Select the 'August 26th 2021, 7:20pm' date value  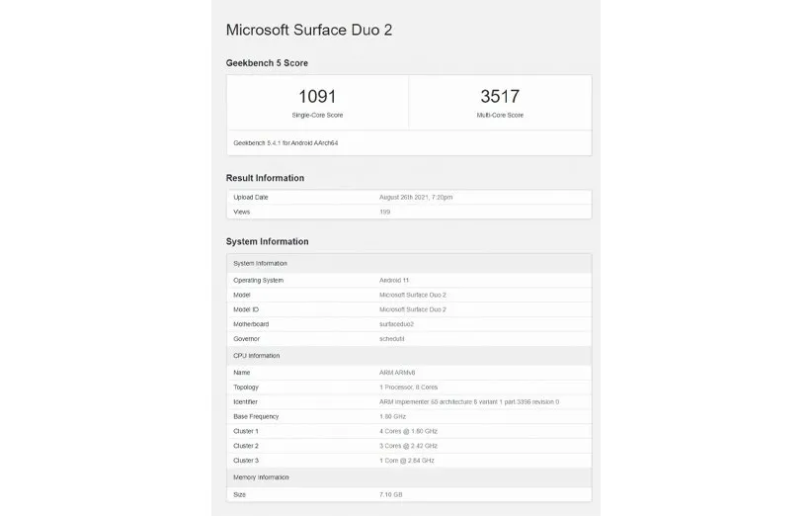tap(416, 198)
